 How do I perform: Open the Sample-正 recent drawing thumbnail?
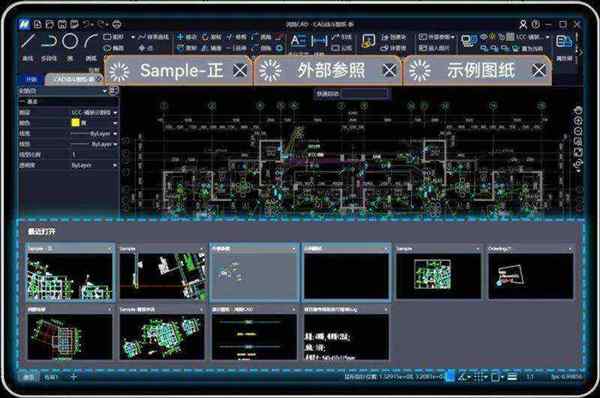pos(70,272)
